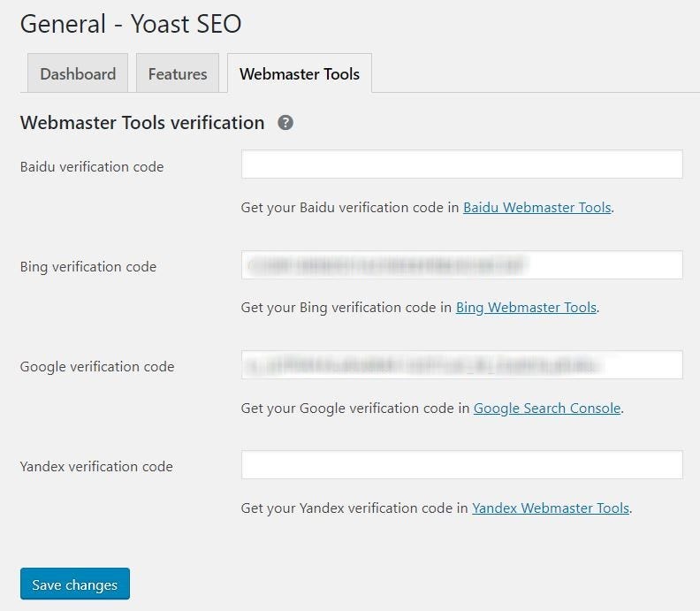Click into the Google verification code field
The height and width of the screenshot is (611, 700).
coord(461,365)
